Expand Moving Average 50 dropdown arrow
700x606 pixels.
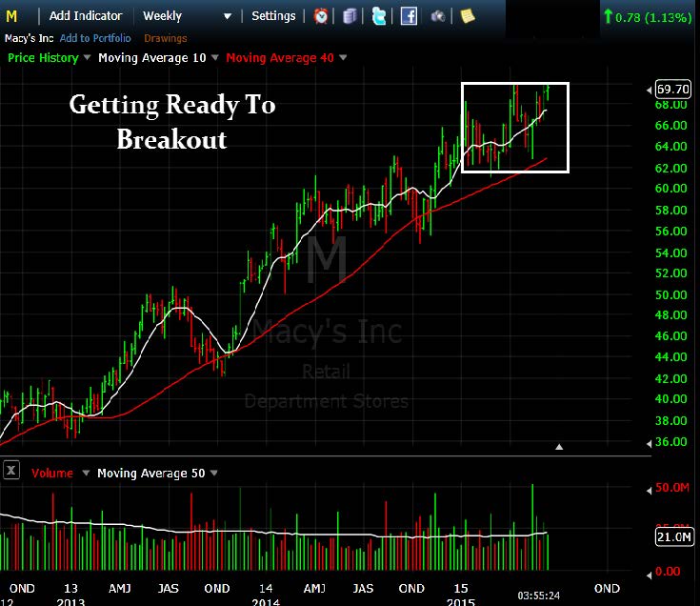coord(214,473)
